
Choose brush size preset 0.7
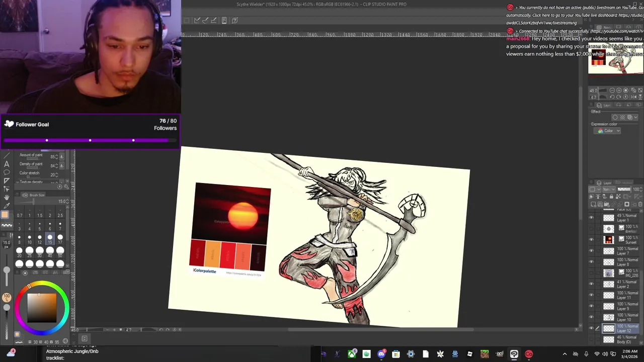(19, 213)
